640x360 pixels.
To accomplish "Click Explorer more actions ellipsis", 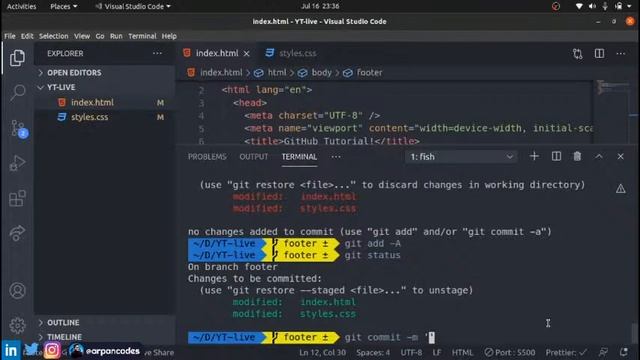I will click(157, 53).
